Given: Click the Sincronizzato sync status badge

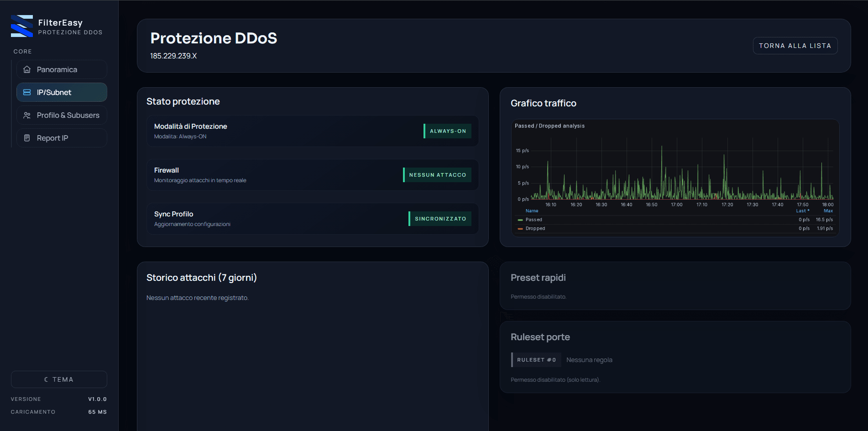Looking at the screenshot, I should (x=440, y=219).
